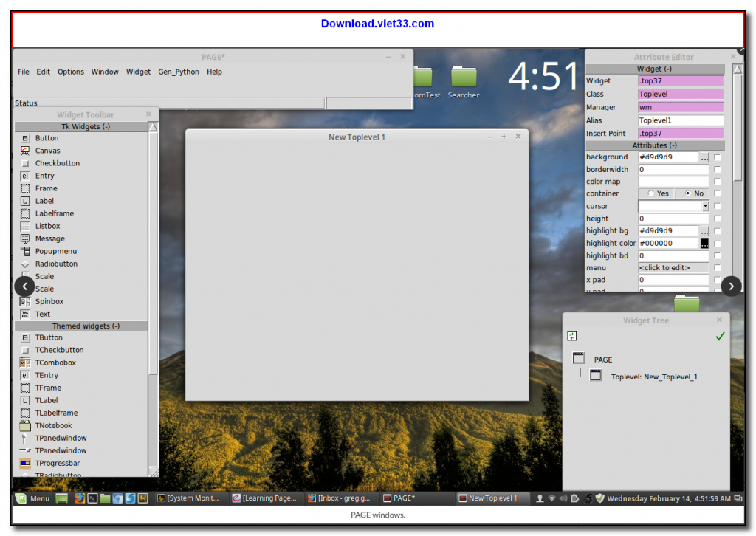The height and width of the screenshot is (536, 756).
Task: Open the Widget menu
Action: (x=138, y=72)
